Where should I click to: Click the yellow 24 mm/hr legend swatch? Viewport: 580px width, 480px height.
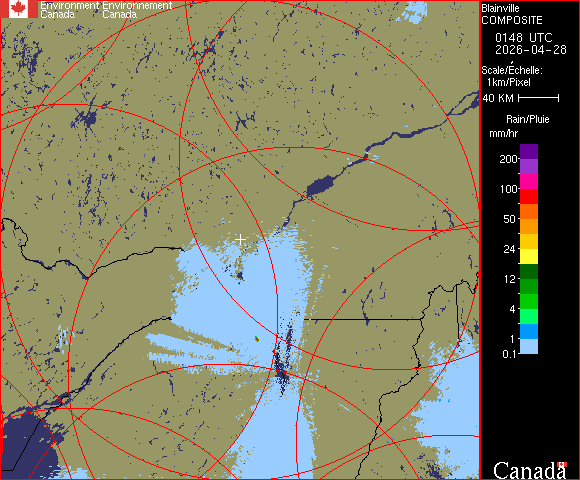(529, 256)
